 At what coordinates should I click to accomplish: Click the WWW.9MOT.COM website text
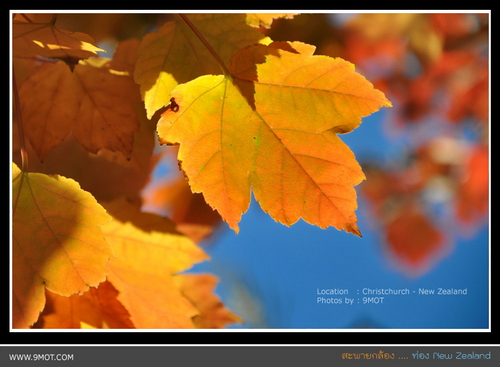pos(41,357)
